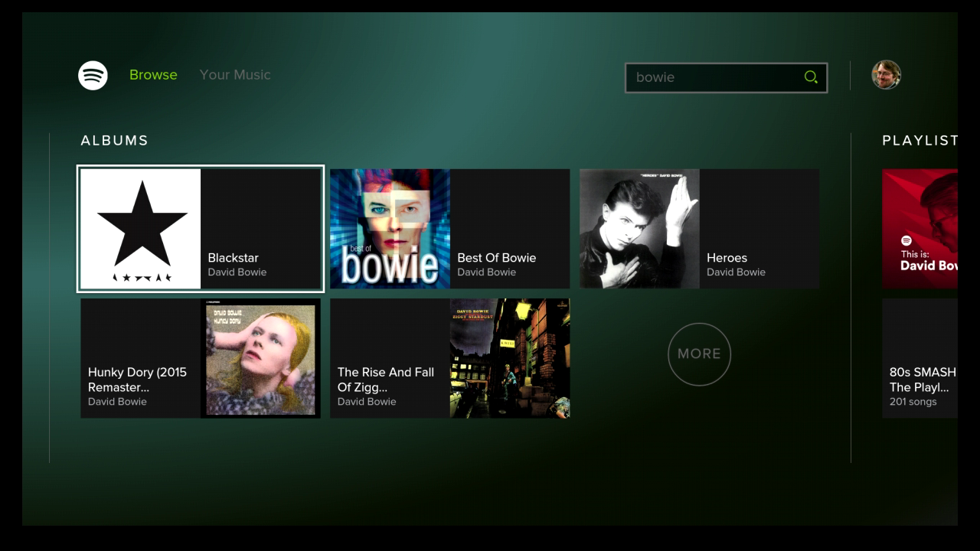Select the Ziggy Stardust album artwork

(x=510, y=358)
